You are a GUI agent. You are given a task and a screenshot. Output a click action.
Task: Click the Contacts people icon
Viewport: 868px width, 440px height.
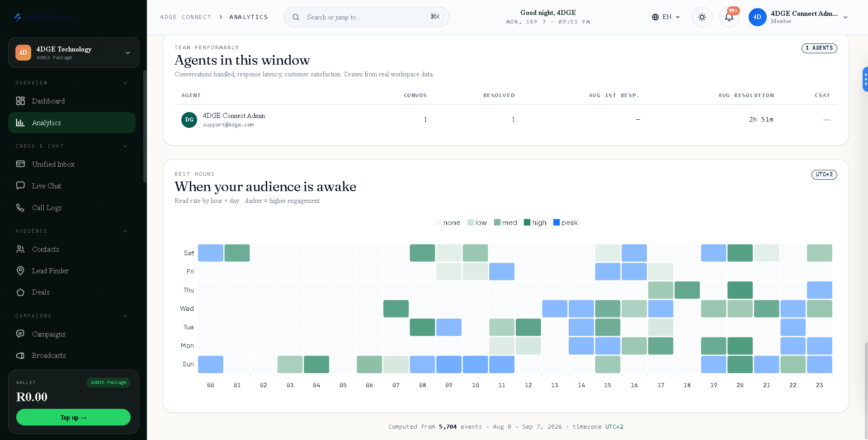[20, 249]
